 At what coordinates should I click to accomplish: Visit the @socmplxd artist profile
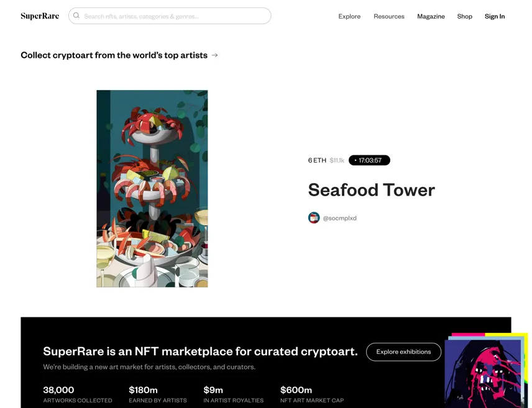point(339,218)
